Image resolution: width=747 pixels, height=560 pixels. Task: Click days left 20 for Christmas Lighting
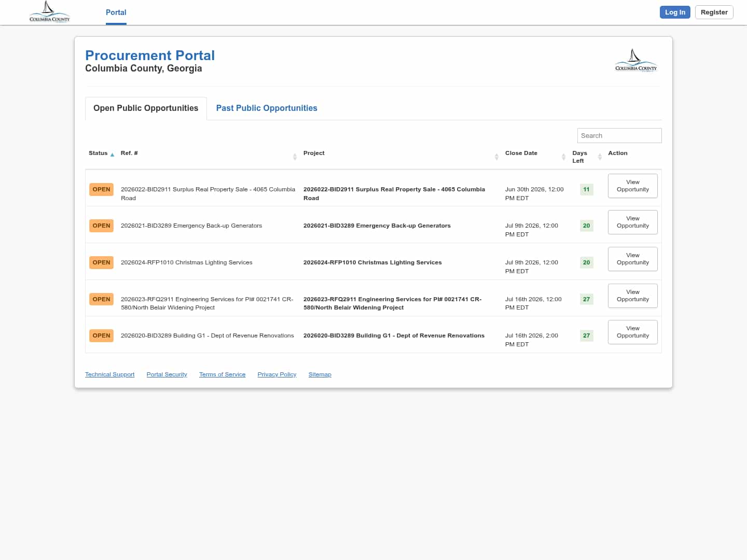pos(586,262)
